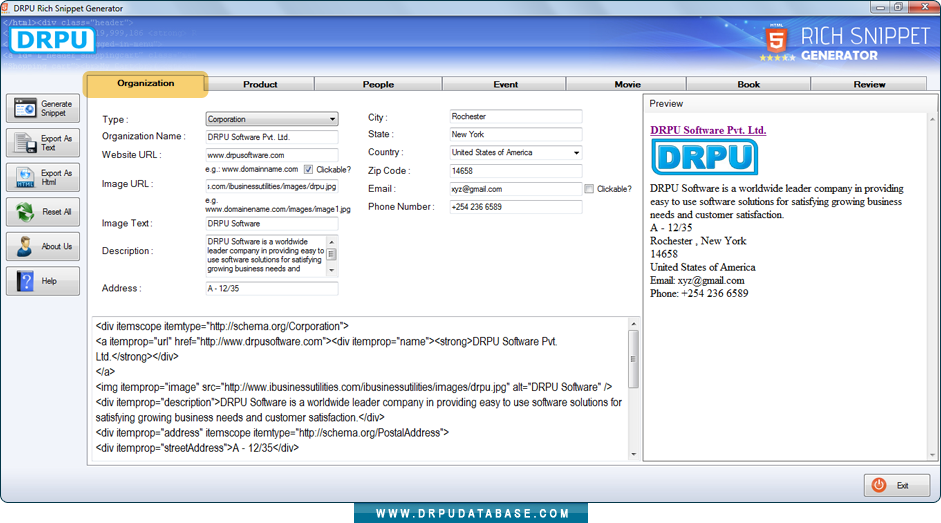
Task: Click the Reset All recycle icon
Action: (x=25, y=212)
